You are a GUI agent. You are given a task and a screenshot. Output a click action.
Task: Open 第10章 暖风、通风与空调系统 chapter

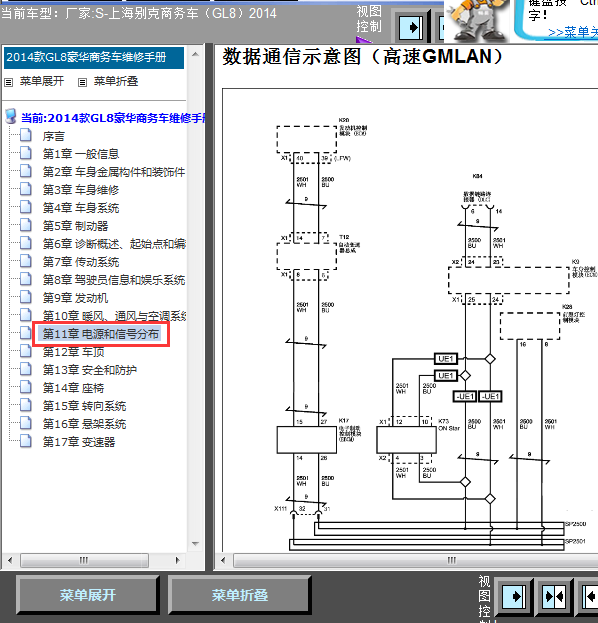tap(114, 316)
